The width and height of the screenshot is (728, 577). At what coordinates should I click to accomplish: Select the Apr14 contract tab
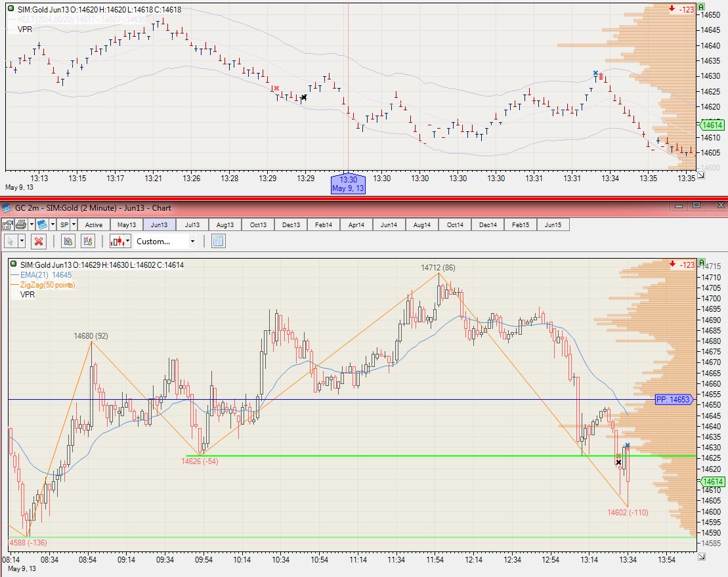(x=356, y=225)
